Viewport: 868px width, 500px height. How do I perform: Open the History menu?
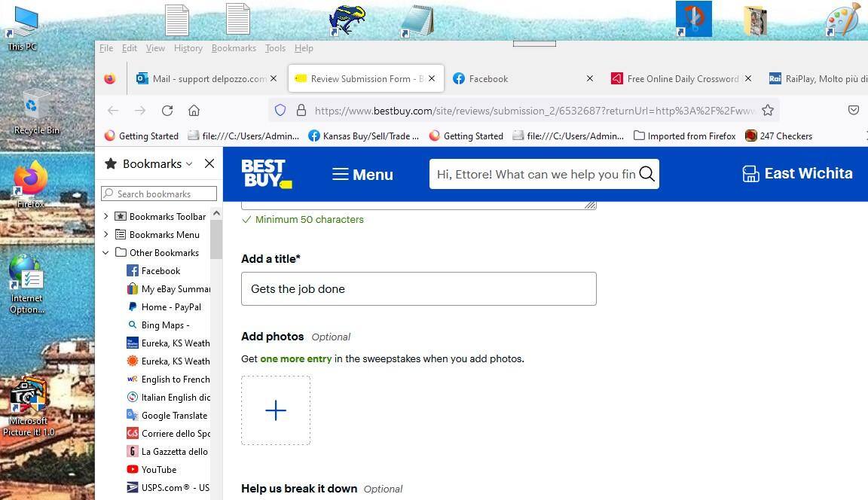pyautogui.click(x=188, y=48)
